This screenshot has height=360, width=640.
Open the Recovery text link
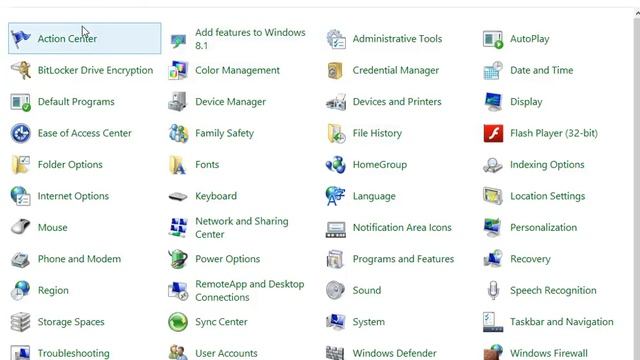pos(530,259)
